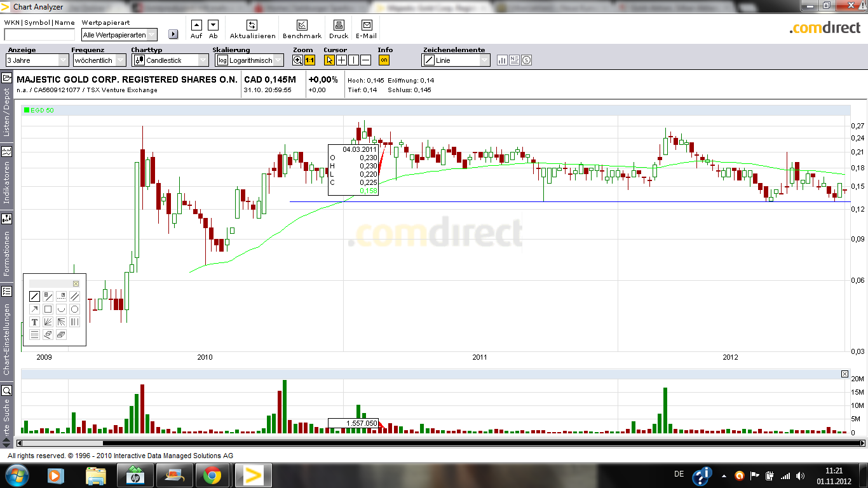The image size is (868, 488).
Task: Open Google Chrome from the taskbar
Action: coord(212,475)
